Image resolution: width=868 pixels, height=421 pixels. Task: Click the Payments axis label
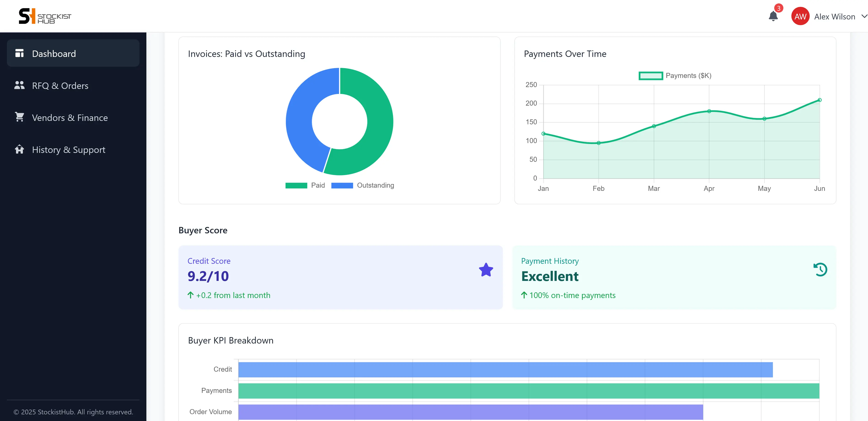pyautogui.click(x=216, y=390)
